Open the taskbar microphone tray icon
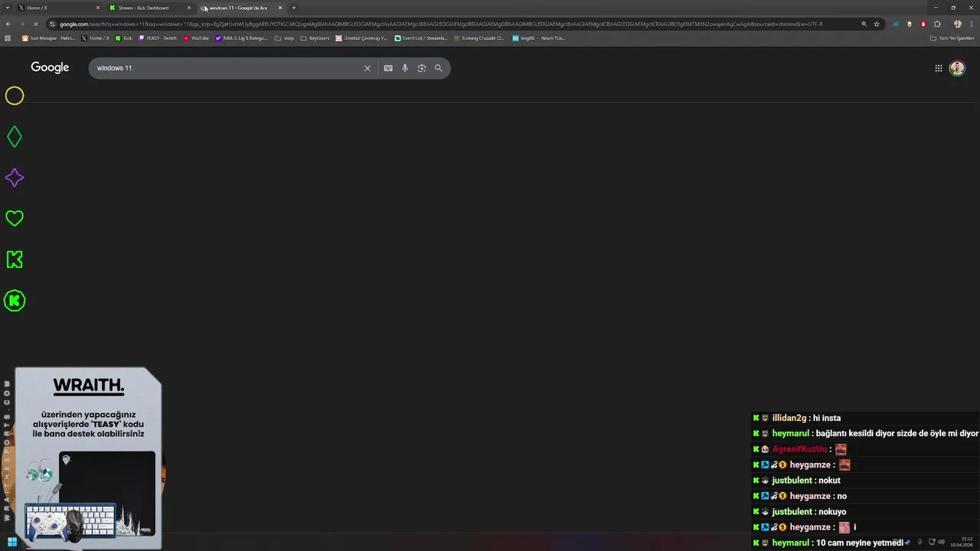 [920, 542]
